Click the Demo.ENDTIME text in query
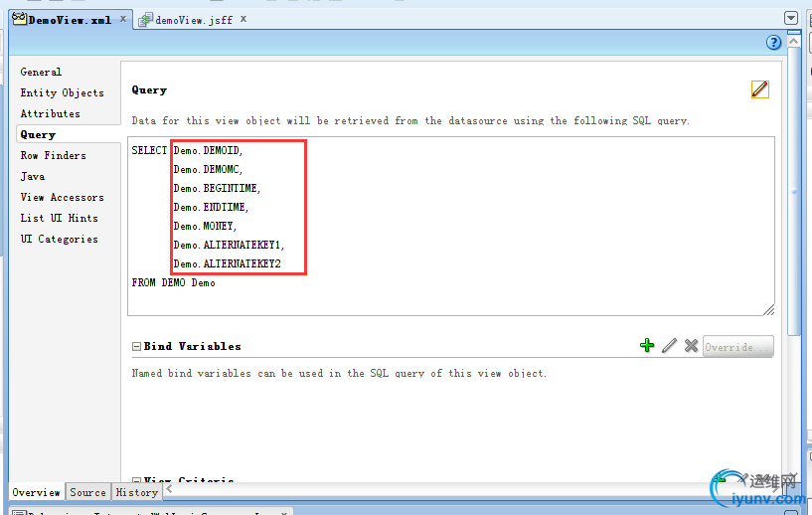The height and width of the screenshot is (515, 812). click(211, 207)
